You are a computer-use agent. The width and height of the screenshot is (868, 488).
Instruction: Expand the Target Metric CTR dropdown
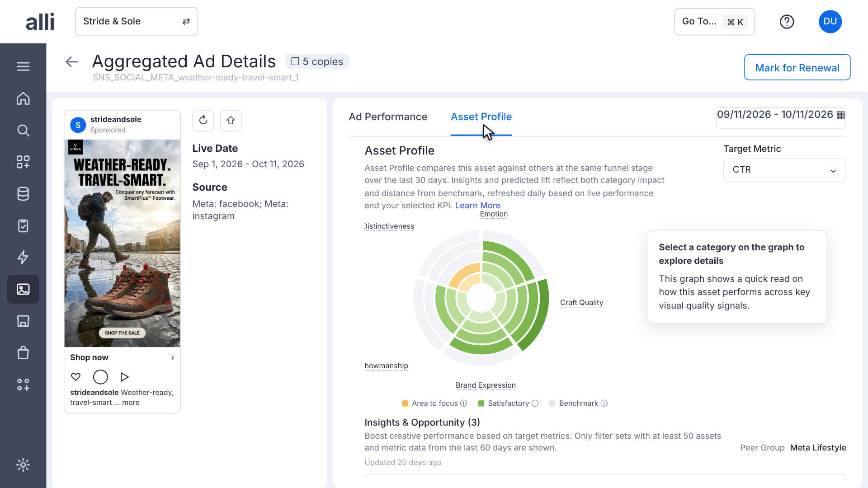pos(784,170)
